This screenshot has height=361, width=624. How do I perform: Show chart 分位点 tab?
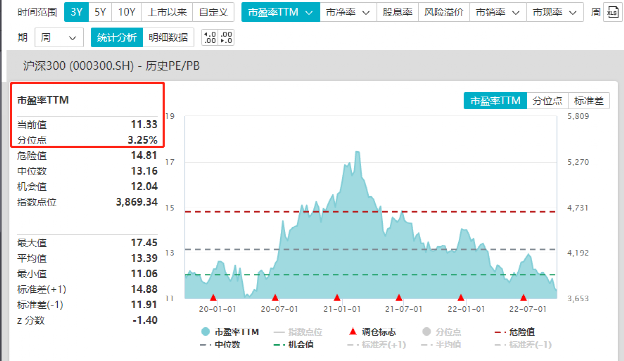pos(548,101)
